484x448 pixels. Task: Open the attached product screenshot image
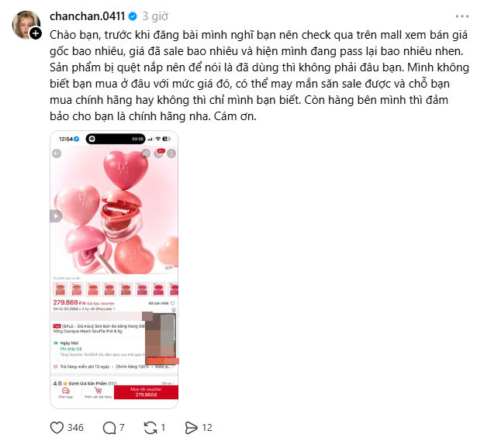tap(114, 270)
